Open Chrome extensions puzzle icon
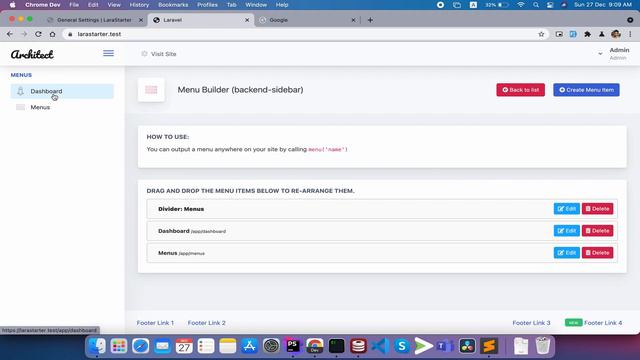 pos(587,34)
